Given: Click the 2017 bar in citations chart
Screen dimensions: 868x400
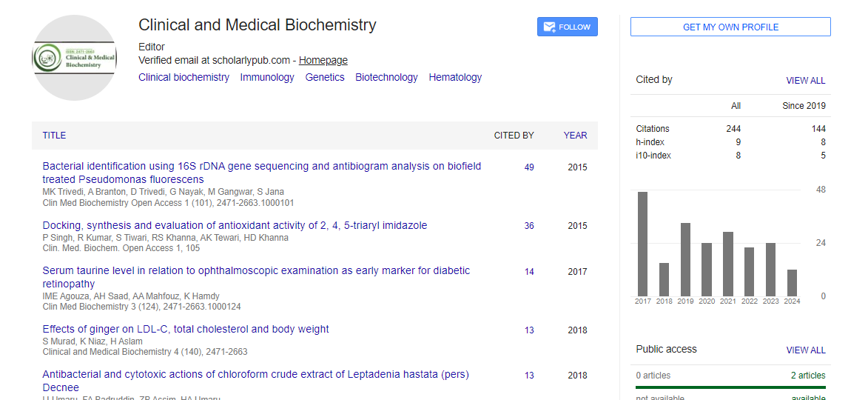Looking at the screenshot, I should click(643, 244).
